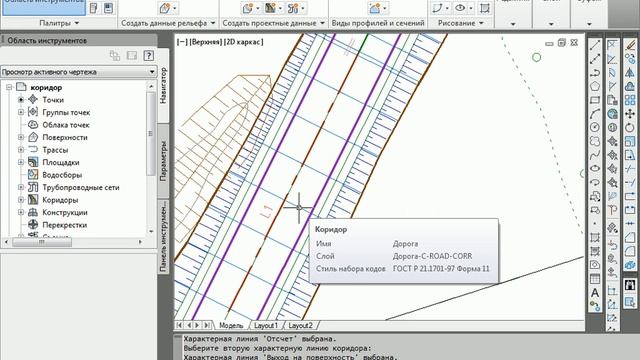Click the create points ribbon icon

pos(165,8)
